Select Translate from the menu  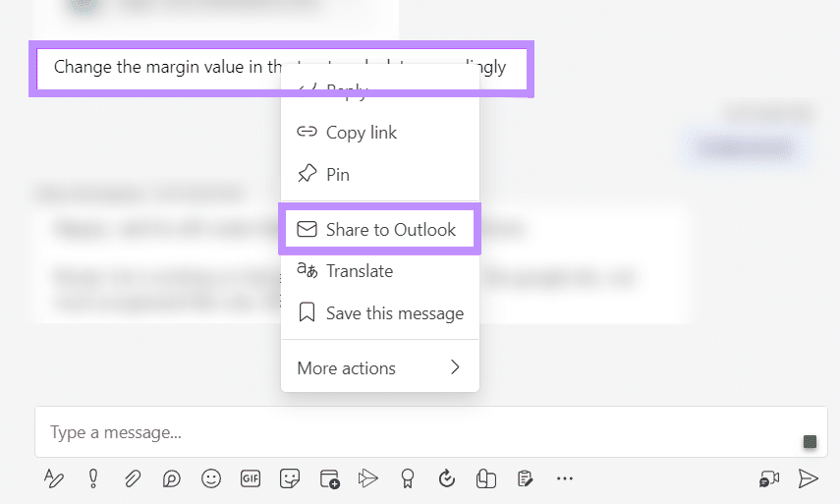point(380,271)
